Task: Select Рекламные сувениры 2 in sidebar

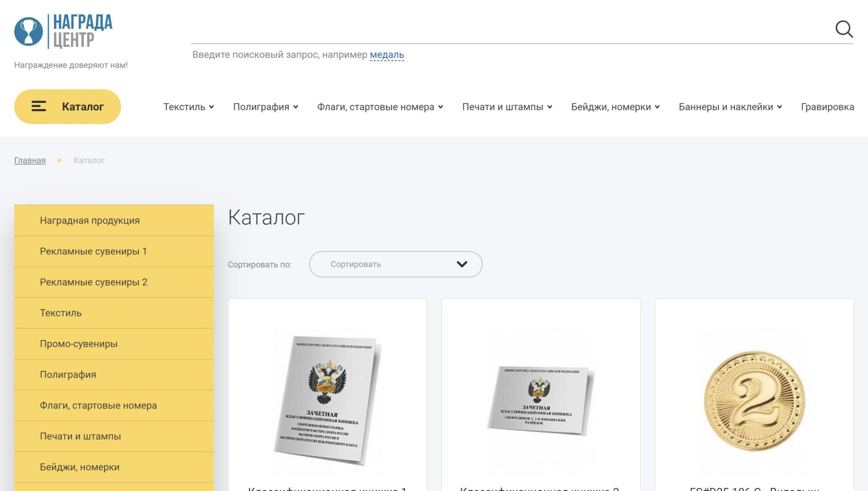Action: coord(114,282)
